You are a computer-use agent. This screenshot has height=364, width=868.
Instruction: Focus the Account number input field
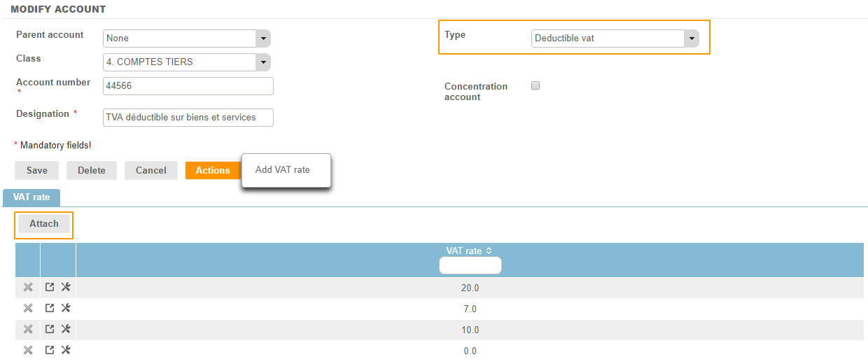coord(188,86)
